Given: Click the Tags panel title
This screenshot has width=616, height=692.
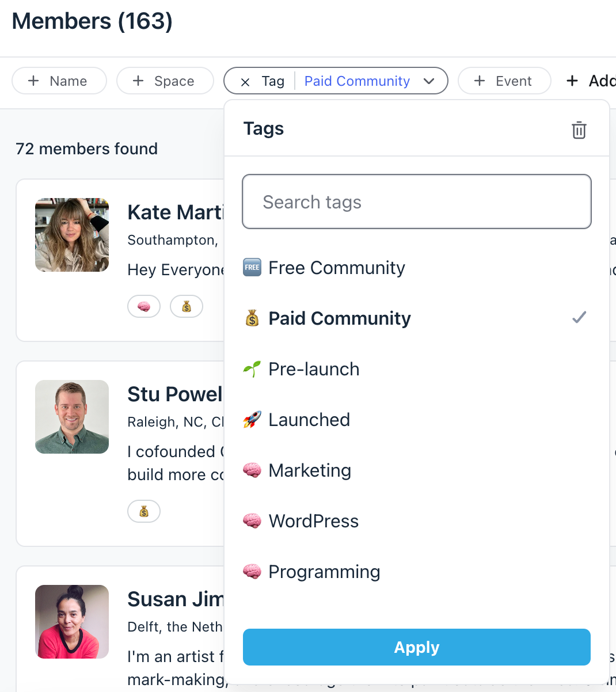Looking at the screenshot, I should coord(264,128).
